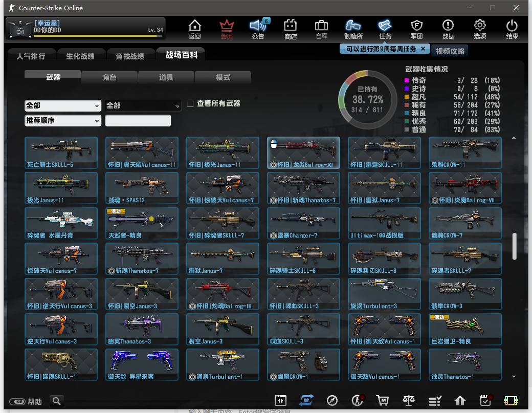Select the 碎魂者 水墨丹青 weapon card
Image resolution: width=532 pixels, height=413 pixels.
[61, 223]
